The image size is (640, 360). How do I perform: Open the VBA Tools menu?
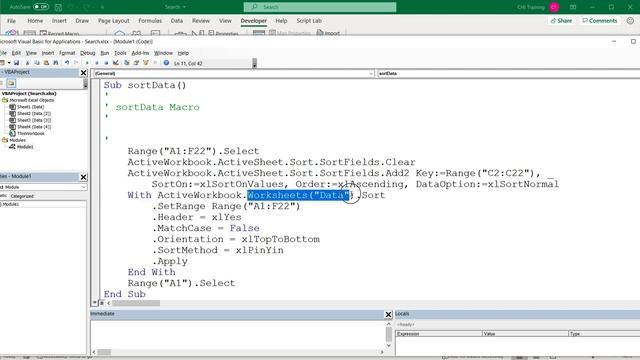pyautogui.click(x=120, y=53)
